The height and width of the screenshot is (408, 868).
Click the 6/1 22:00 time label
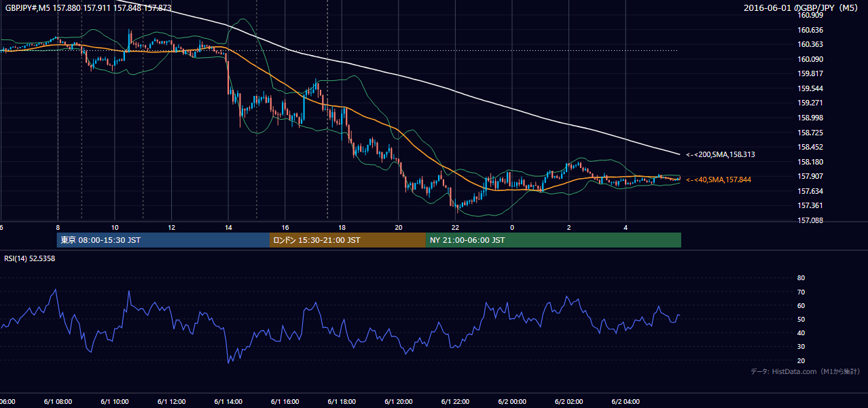[455, 402]
